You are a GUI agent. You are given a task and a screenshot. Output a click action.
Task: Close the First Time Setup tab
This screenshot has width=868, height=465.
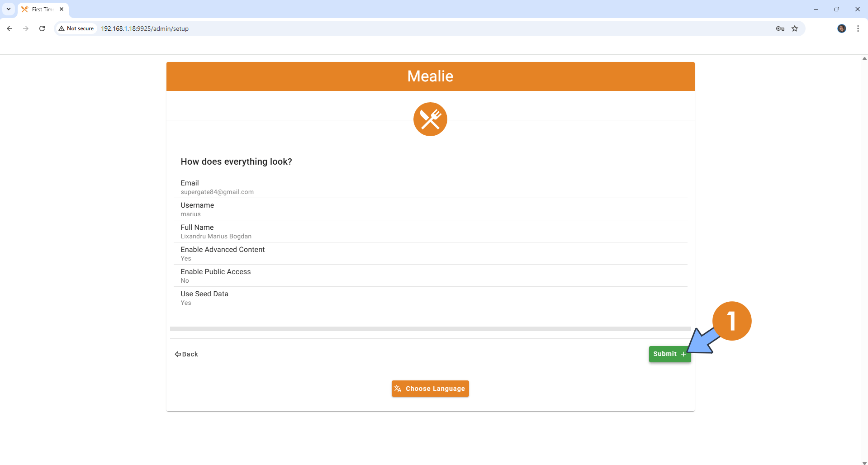point(62,9)
